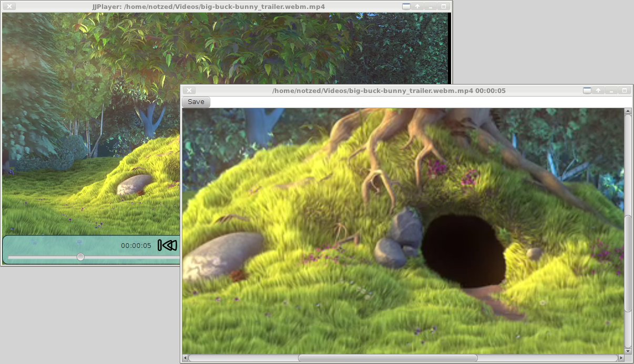
Task: Click the 00:00:05 elapsed time label in JJPlayer
Action: (136, 245)
